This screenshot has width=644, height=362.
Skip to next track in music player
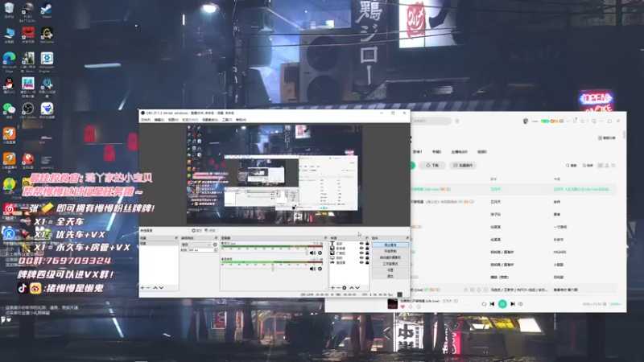(x=513, y=304)
